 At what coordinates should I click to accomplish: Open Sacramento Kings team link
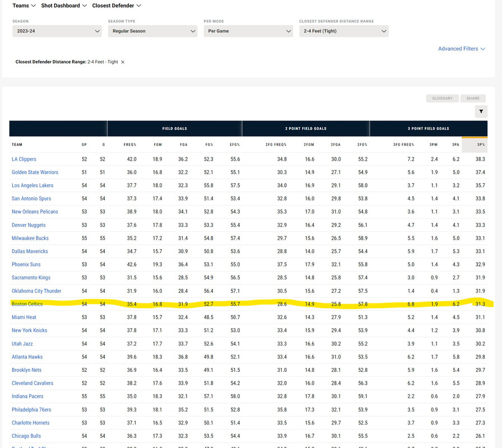click(x=31, y=277)
